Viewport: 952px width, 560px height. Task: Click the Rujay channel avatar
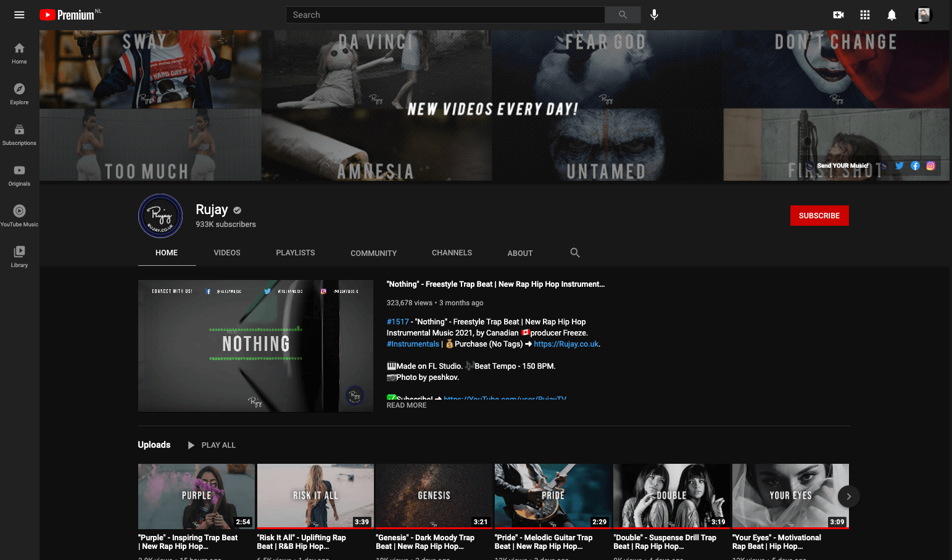click(160, 216)
